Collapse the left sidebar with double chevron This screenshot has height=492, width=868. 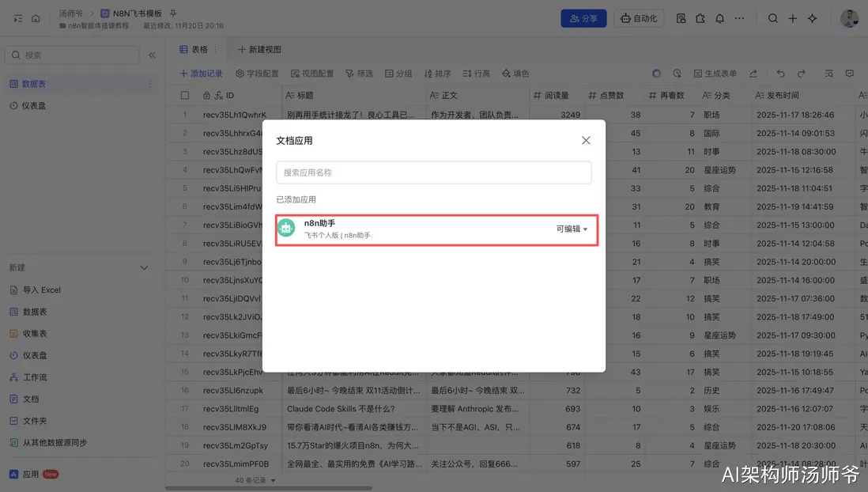(x=153, y=55)
